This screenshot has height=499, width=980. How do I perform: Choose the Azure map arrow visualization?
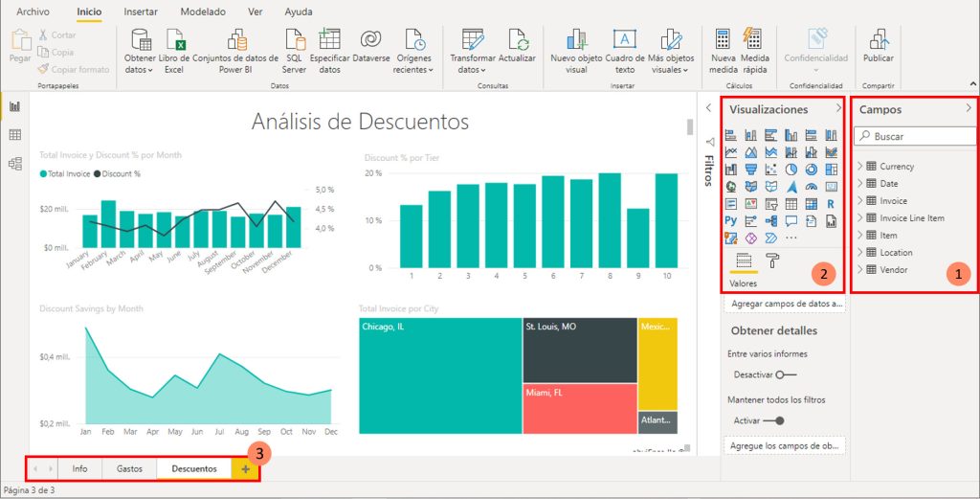coord(791,187)
